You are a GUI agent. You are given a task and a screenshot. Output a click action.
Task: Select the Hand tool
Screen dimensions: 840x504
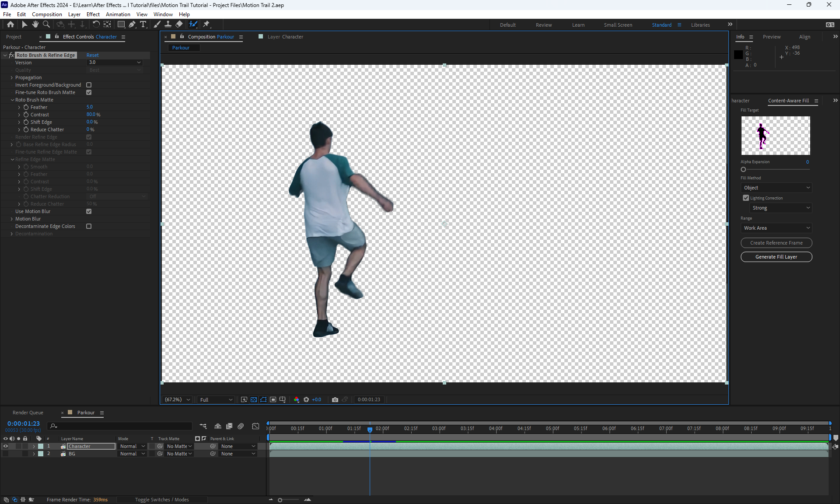click(35, 24)
